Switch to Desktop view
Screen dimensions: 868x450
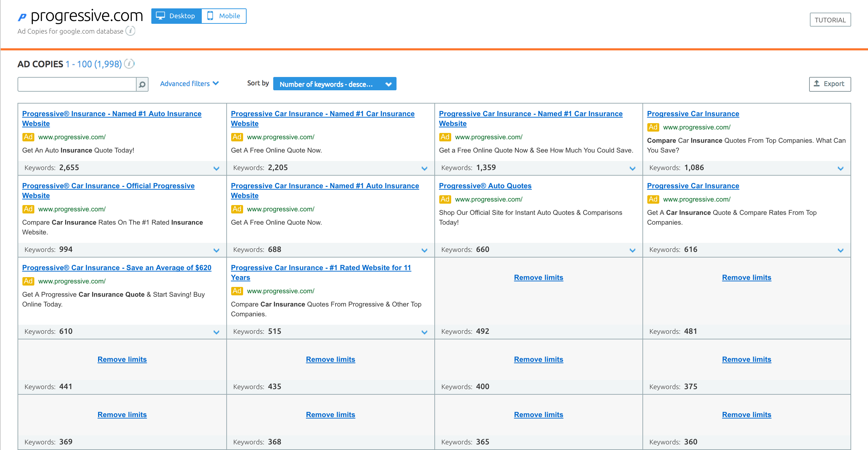(x=177, y=16)
